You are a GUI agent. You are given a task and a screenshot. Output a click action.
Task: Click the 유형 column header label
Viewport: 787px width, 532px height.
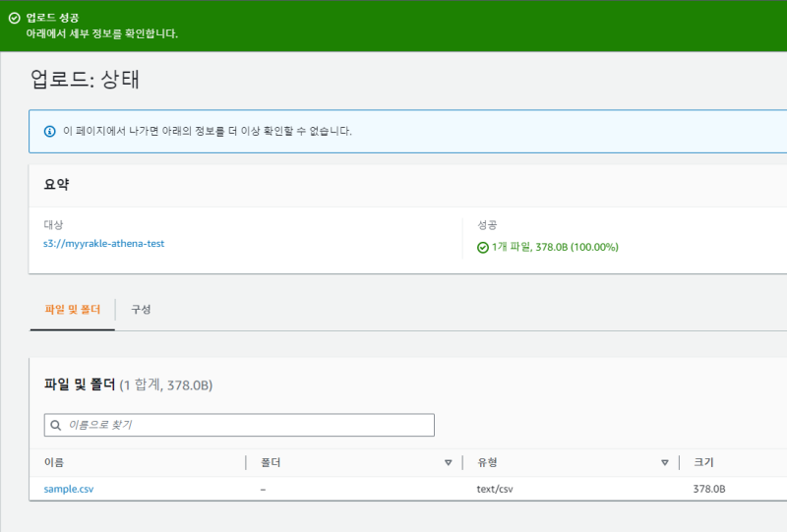click(x=488, y=462)
